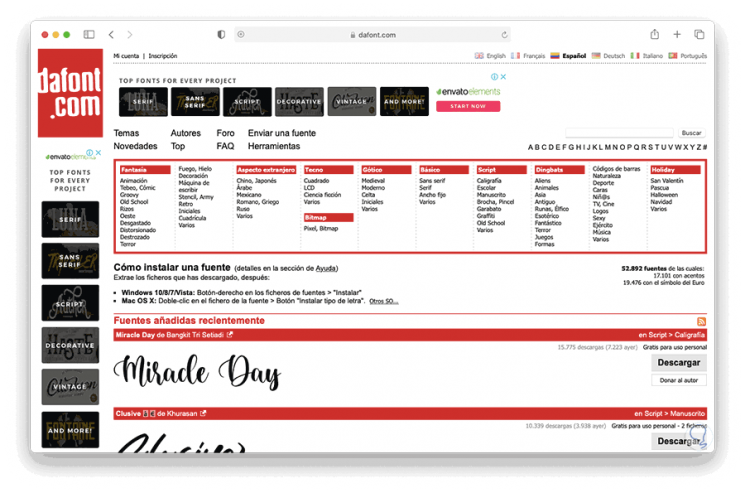The height and width of the screenshot is (493, 745).
Task: Open the privacy shield icon
Action: click(x=221, y=34)
